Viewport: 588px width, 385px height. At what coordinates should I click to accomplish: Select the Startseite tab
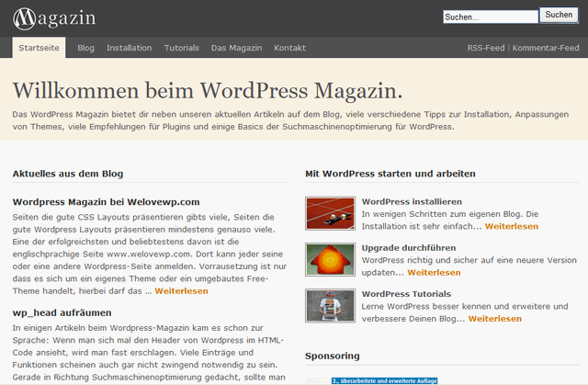(x=39, y=48)
